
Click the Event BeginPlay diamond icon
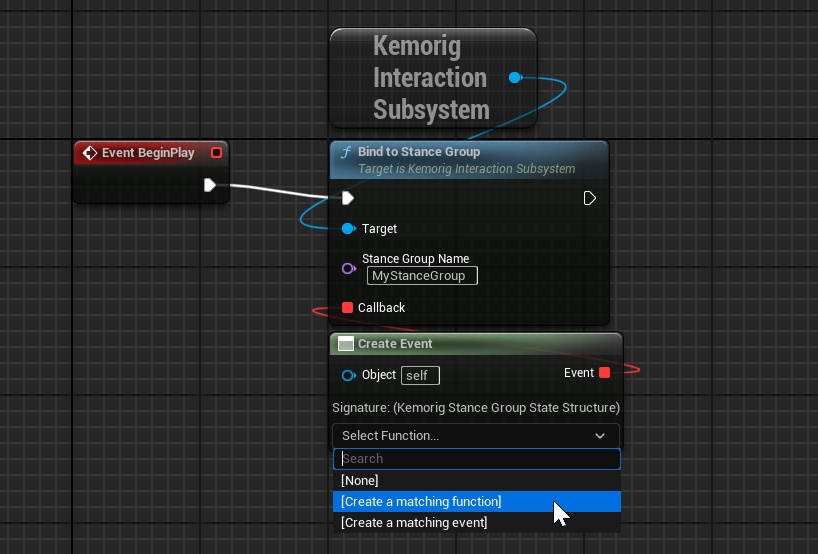(x=90, y=153)
